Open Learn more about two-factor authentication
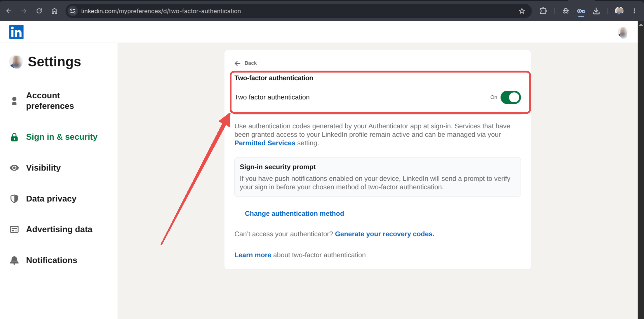Viewport: 644px width, 319px height. 253,255
